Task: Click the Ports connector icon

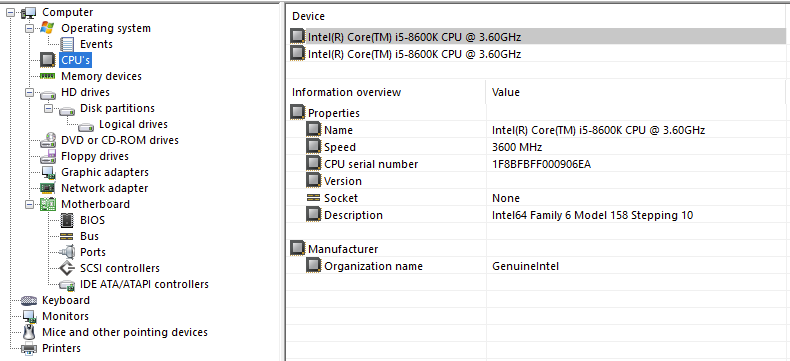Action: (x=67, y=252)
